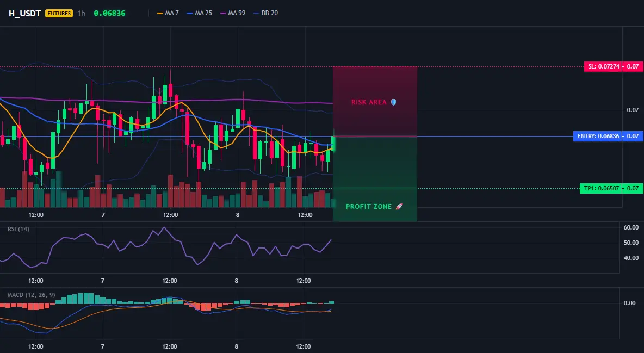Screen dimensions: 644x353
Task: Click the ENTRY: 0.06836 price label
Action: point(598,136)
